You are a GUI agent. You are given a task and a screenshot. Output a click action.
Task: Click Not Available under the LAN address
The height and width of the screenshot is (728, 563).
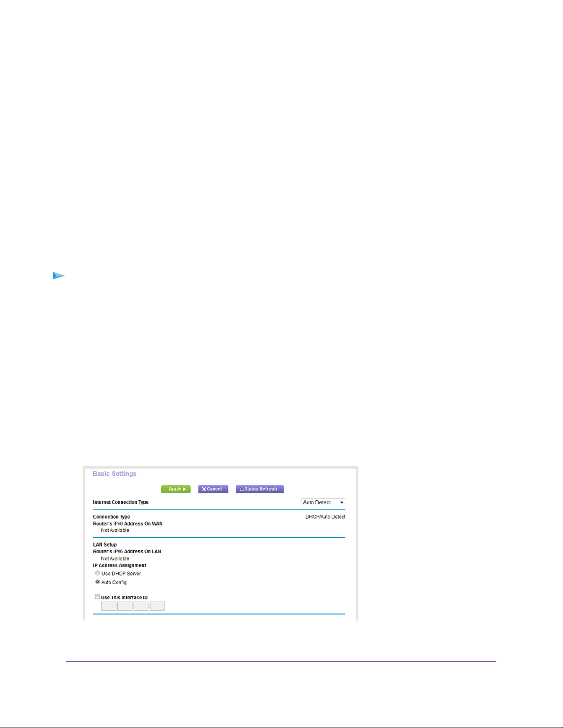pos(115,559)
